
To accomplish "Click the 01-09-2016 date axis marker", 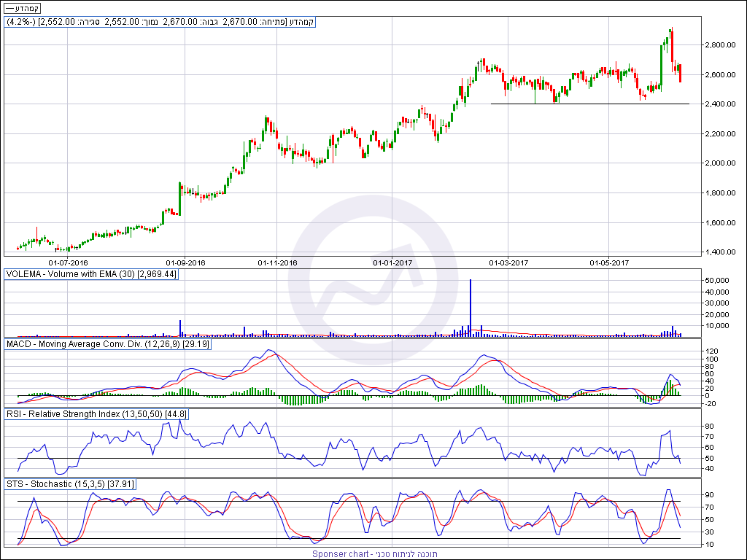I will tap(185, 262).
